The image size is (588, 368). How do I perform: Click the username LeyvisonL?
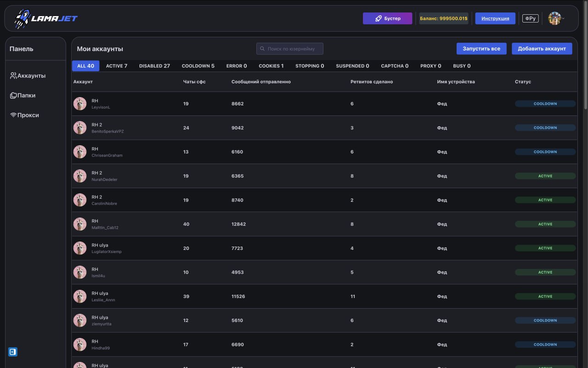(x=101, y=107)
